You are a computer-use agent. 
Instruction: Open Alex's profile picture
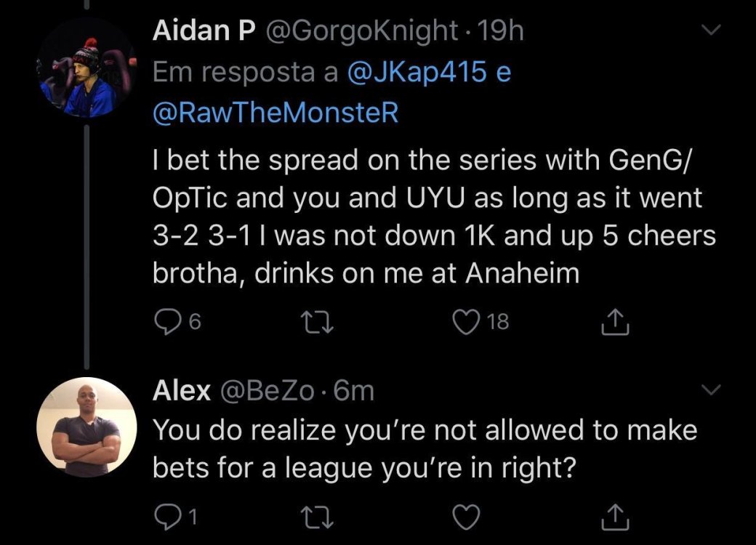(87, 427)
